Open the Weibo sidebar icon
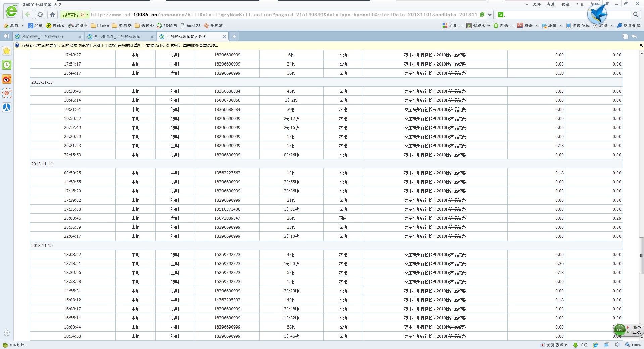 pyautogui.click(x=7, y=79)
